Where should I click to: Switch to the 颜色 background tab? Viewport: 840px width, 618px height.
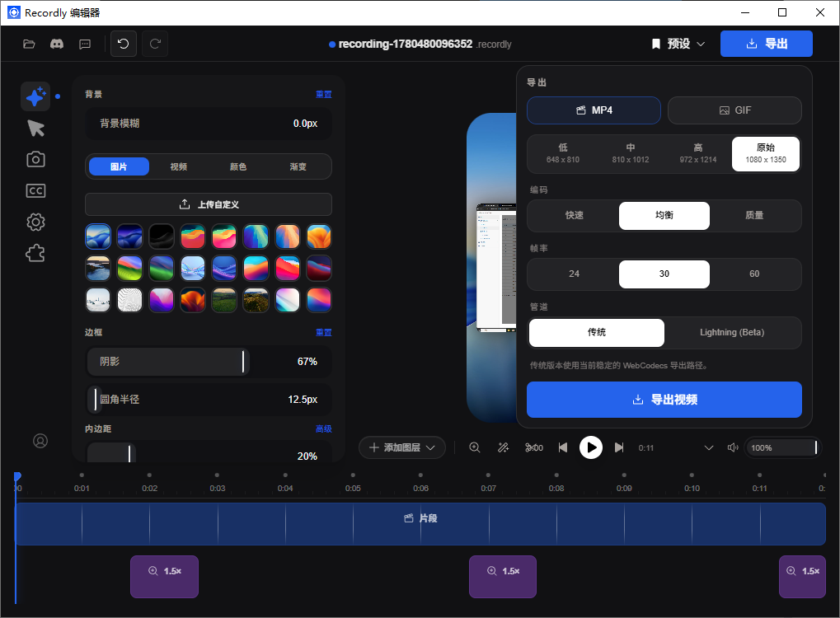[x=238, y=166]
